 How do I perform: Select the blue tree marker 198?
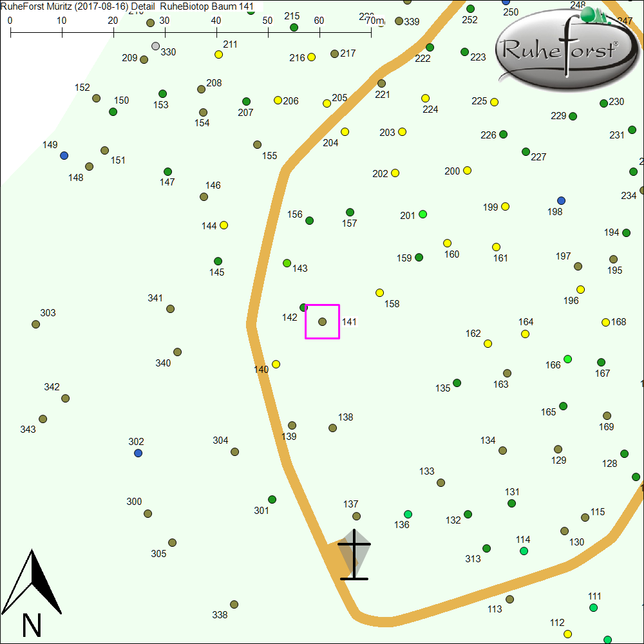click(561, 201)
